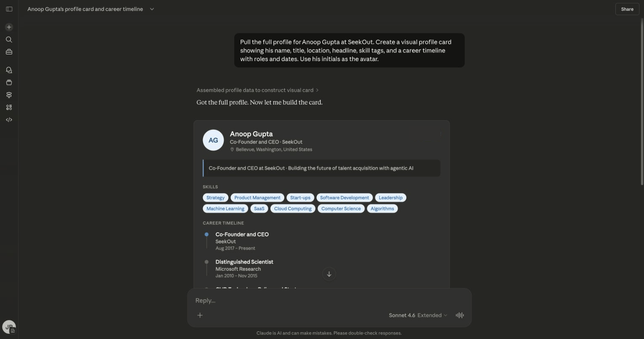Open the Sonnet 4.6 model selector
644x339 pixels.
pyautogui.click(x=402, y=315)
